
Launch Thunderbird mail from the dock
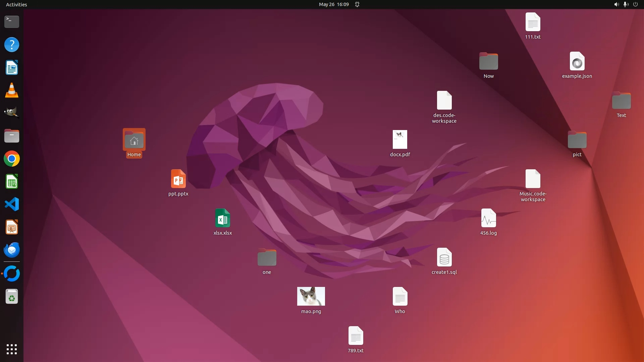(x=12, y=250)
